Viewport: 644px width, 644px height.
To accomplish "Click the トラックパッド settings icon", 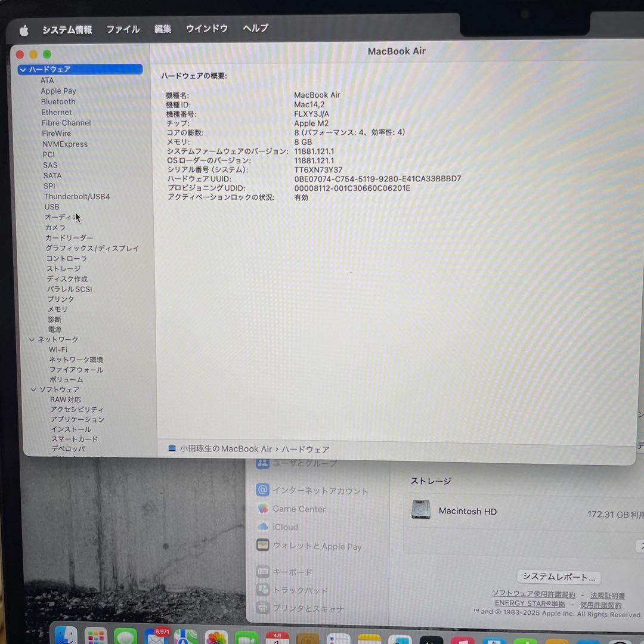I will point(262,590).
